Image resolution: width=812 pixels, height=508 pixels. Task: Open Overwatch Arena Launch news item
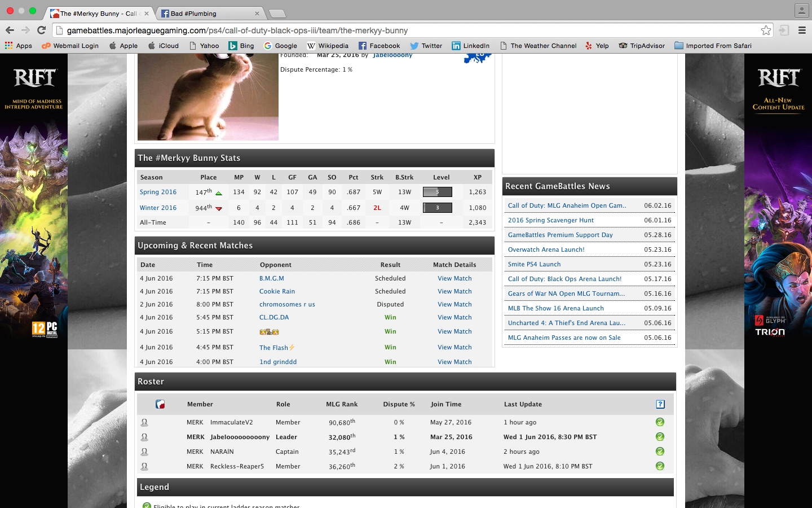(546, 250)
